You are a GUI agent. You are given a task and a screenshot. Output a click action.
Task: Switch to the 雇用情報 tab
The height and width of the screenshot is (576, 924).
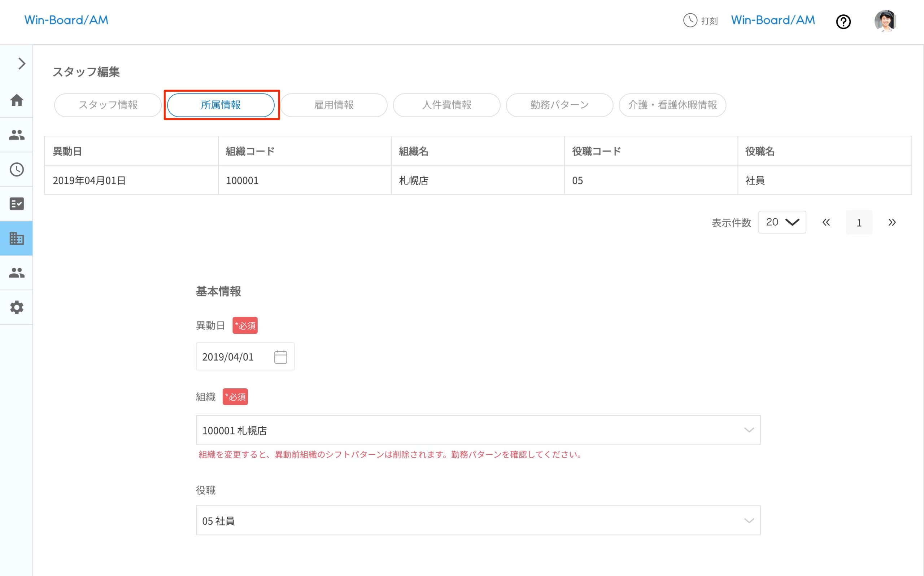[334, 105]
